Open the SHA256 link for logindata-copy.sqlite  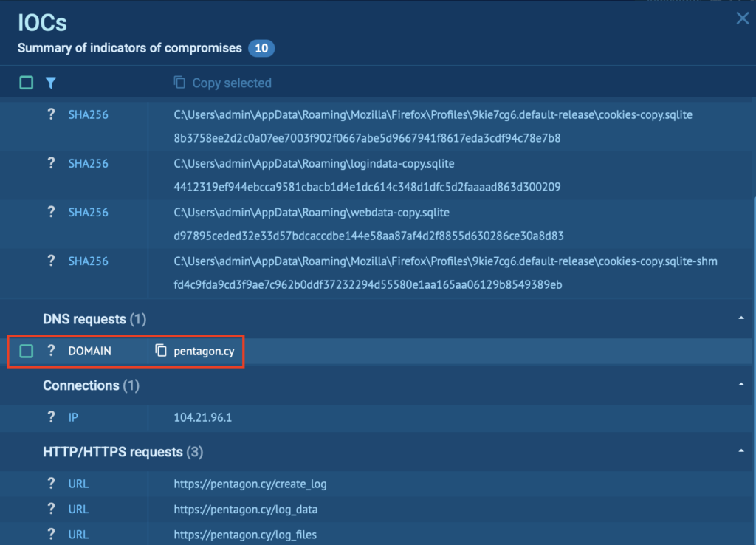coord(89,163)
